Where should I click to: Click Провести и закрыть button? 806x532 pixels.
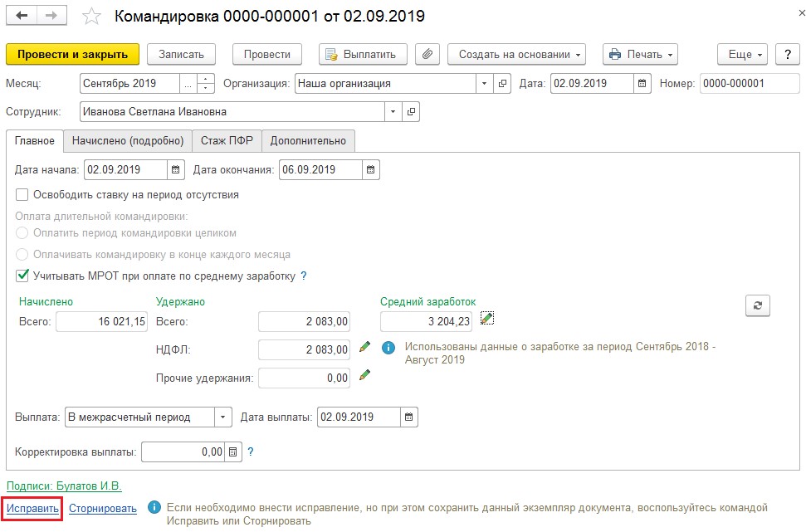[x=72, y=54]
